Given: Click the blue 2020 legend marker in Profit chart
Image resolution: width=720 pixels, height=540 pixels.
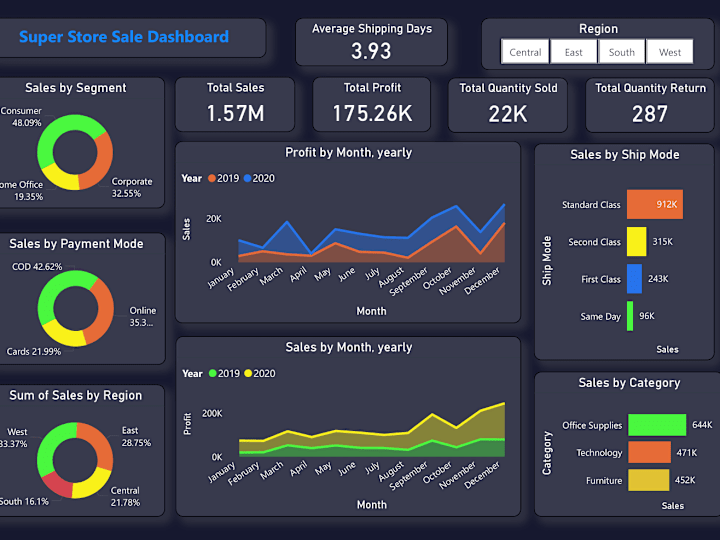Looking at the screenshot, I should click(248, 178).
